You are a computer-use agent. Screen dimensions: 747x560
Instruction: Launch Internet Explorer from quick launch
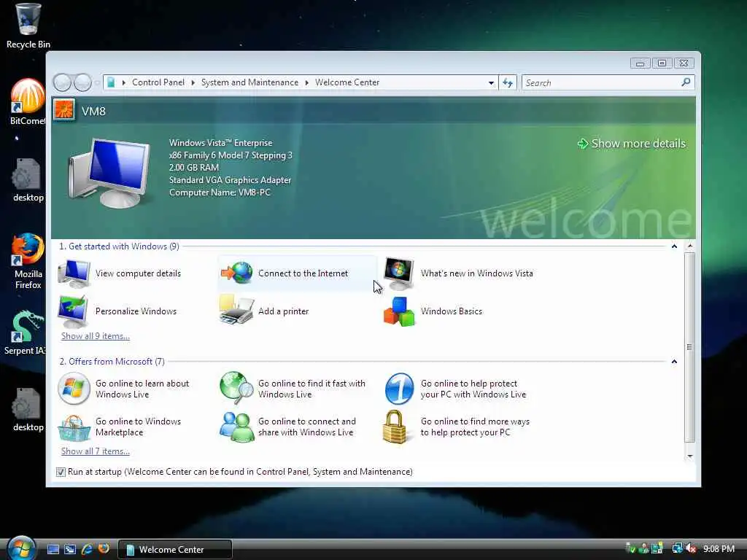pyautogui.click(x=87, y=549)
